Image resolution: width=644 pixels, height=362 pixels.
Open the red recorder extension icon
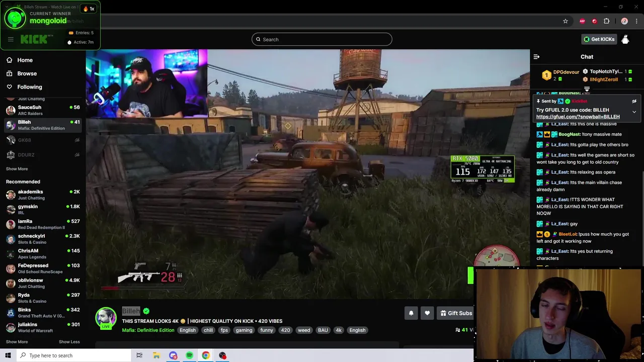[594, 21]
